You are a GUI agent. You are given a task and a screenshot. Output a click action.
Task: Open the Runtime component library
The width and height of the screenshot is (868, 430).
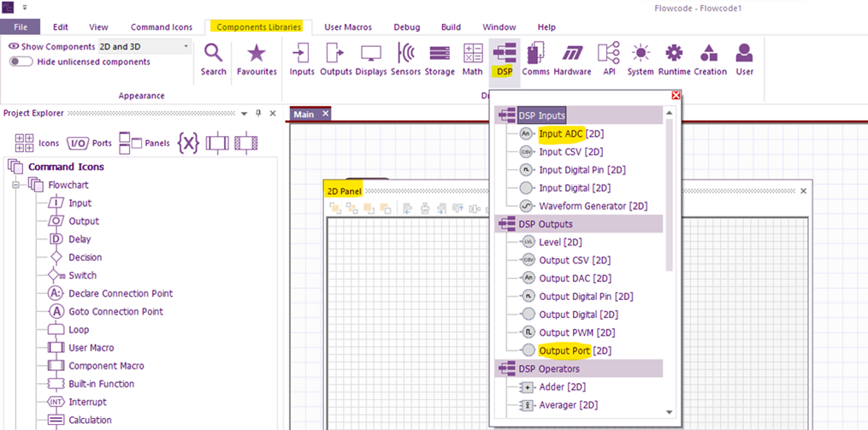pos(674,60)
